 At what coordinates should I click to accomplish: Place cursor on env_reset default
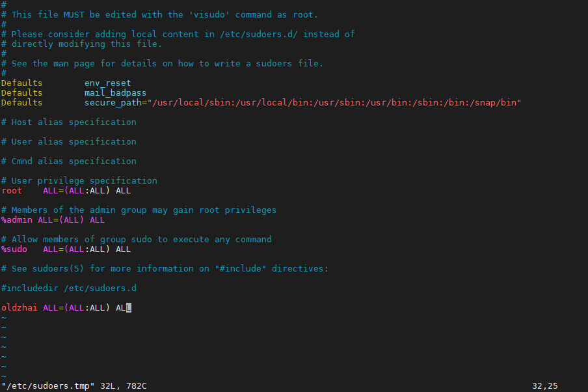tap(107, 83)
